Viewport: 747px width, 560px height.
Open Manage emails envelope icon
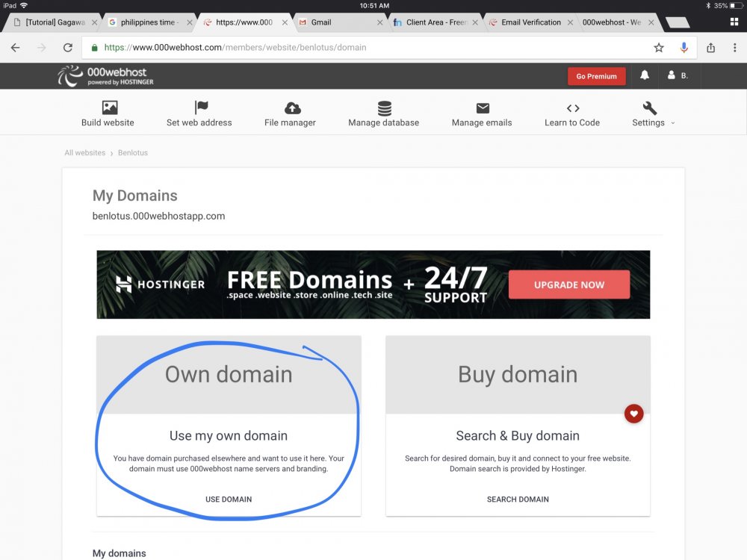pyautogui.click(x=482, y=108)
